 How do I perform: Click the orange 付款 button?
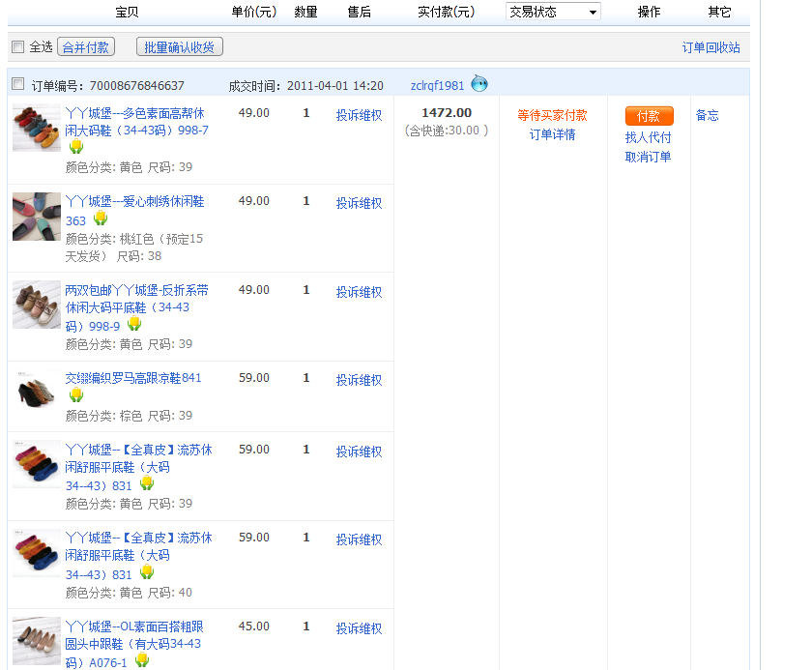tap(649, 116)
